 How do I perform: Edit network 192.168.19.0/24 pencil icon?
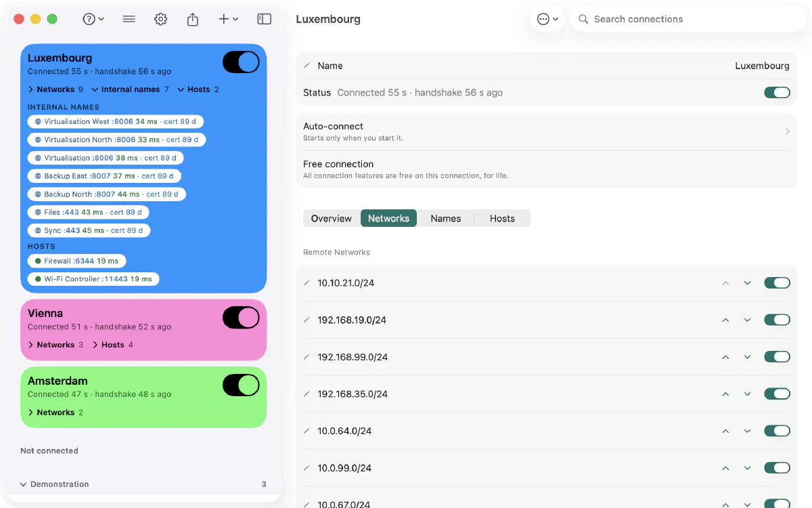click(307, 320)
